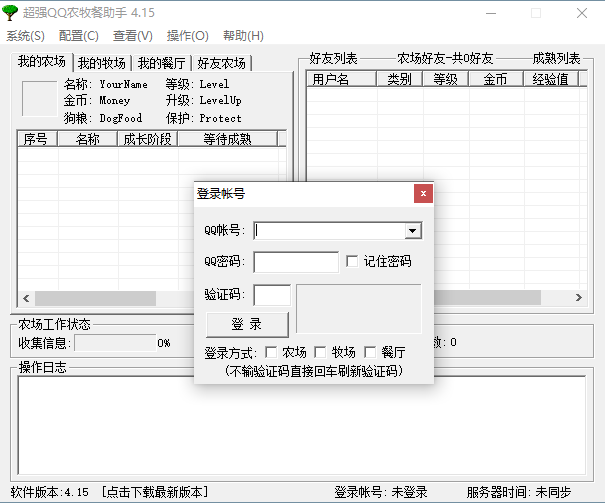Focus the QQ密码 password field
This screenshot has width=605, height=503.
(296, 262)
